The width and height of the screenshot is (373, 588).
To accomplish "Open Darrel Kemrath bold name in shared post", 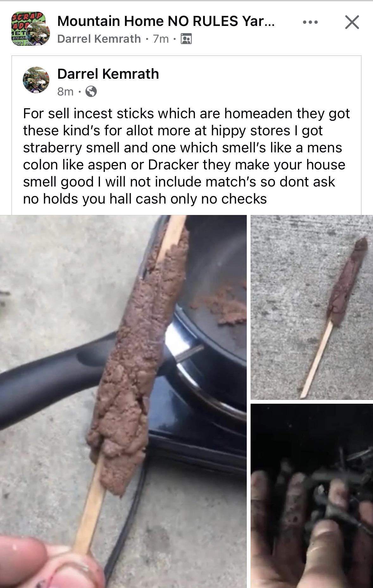I will pyautogui.click(x=108, y=74).
